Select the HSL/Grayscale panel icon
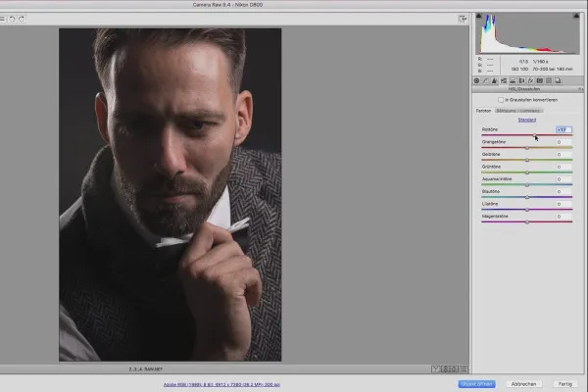 click(x=504, y=80)
